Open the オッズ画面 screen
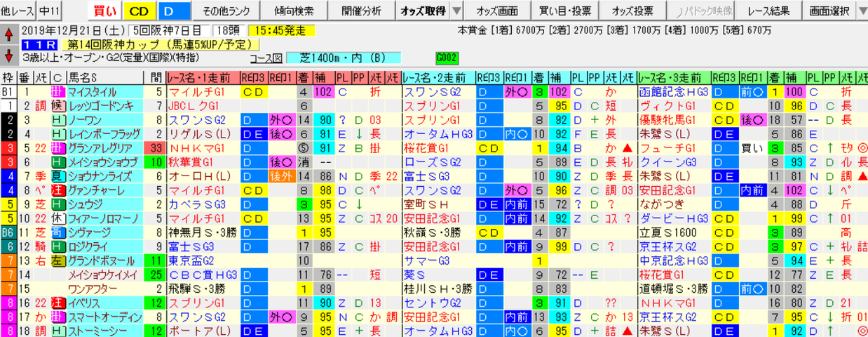 pyautogui.click(x=497, y=11)
